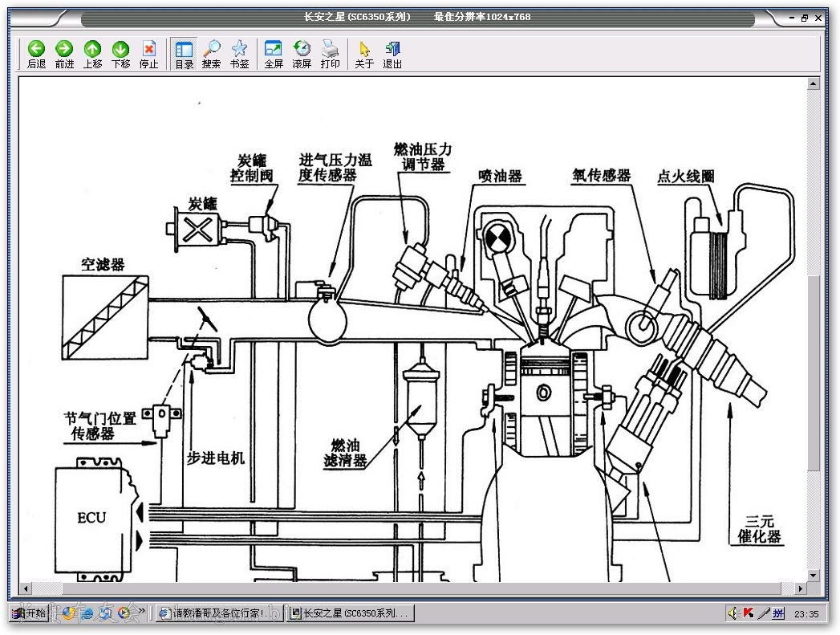Click the vertical scrollbar down arrow

pos(814,575)
